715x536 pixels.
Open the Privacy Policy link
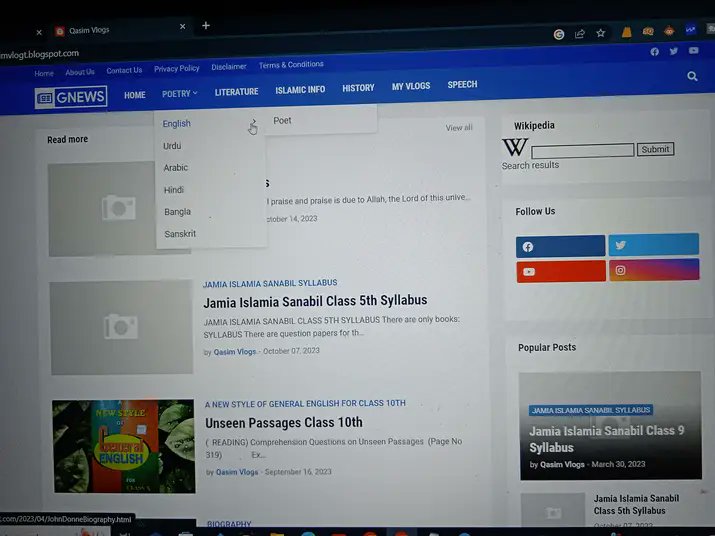(x=176, y=68)
